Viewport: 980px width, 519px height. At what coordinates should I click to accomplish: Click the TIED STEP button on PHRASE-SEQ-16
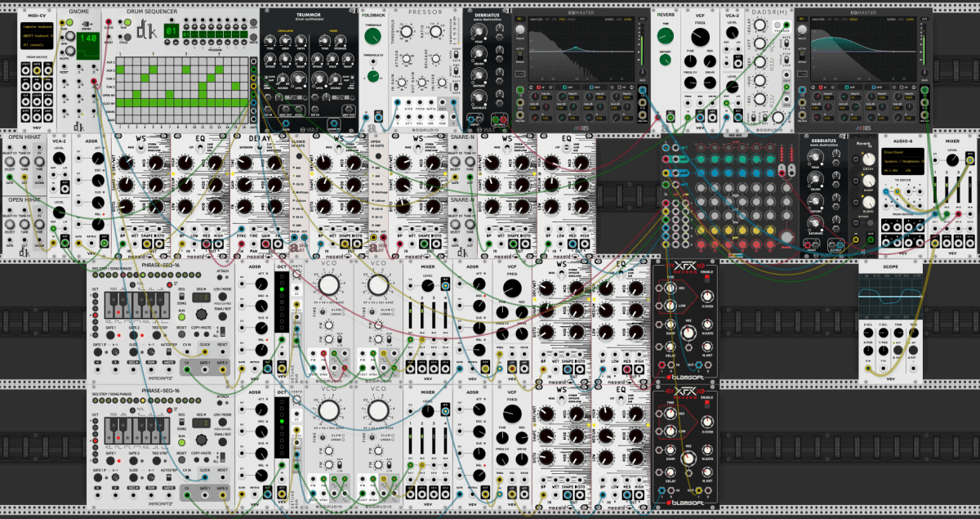pyautogui.click(x=157, y=334)
